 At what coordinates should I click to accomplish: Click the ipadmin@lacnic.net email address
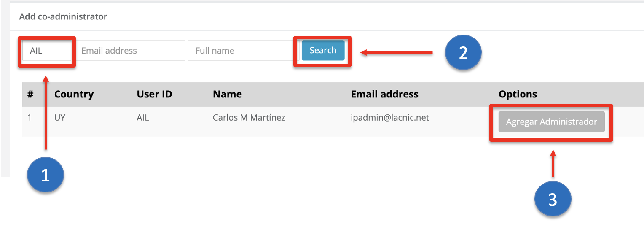(390, 118)
